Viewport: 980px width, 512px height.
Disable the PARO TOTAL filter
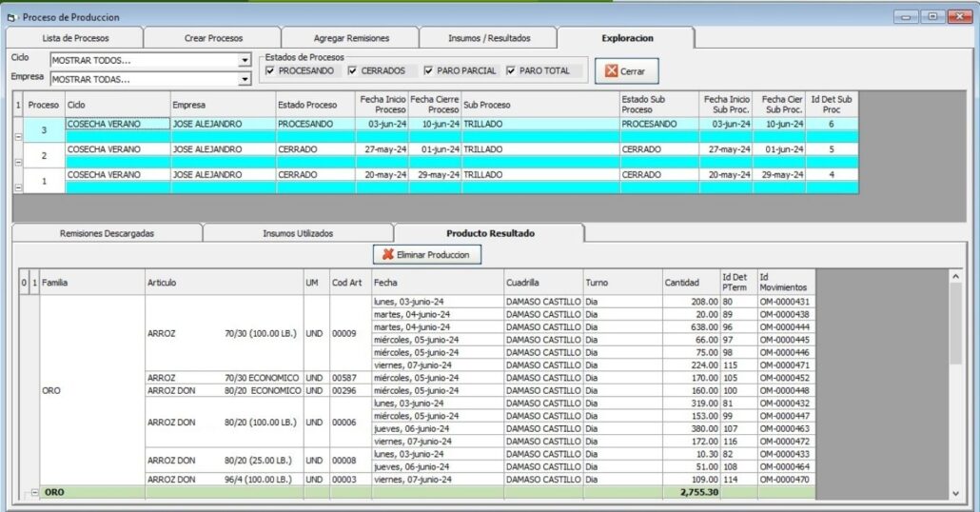coord(512,70)
